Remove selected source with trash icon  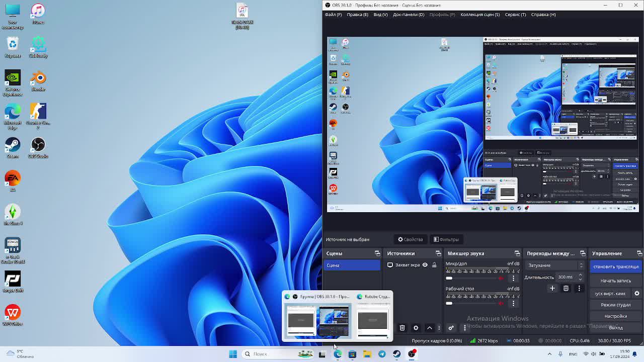(402, 328)
